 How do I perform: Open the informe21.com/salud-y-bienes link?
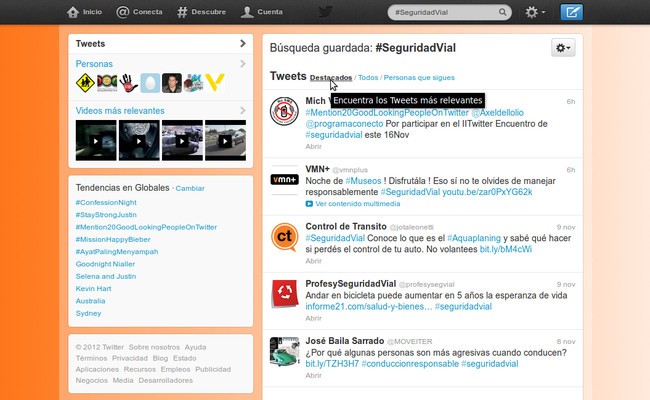tap(369, 307)
